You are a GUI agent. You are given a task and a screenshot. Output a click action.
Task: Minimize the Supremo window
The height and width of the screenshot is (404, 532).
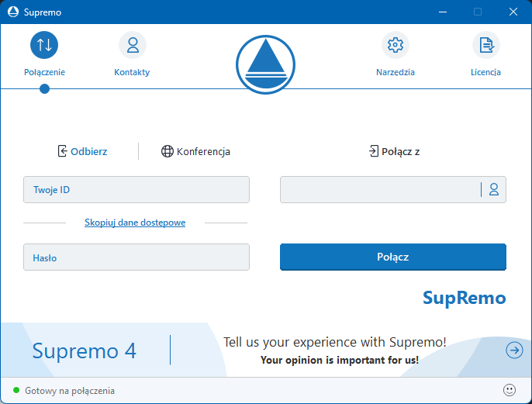(442, 12)
